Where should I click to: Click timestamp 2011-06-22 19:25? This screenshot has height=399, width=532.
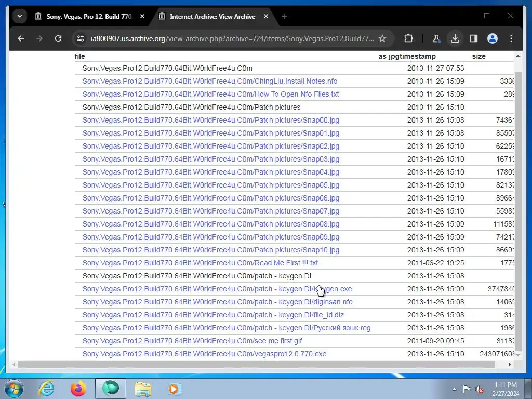coord(436,263)
